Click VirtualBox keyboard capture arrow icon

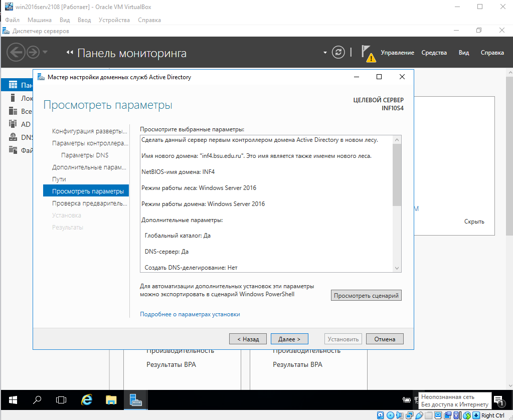(476, 415)
